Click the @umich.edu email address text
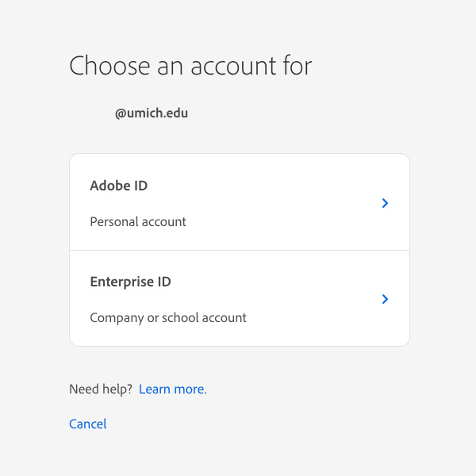The image size is (476, 476). 152,113
